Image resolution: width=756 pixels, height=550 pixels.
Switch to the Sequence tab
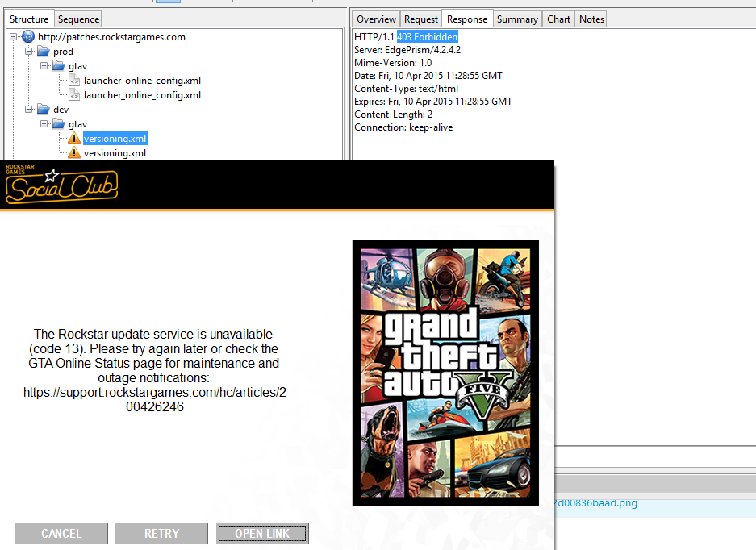(x=78, y=19)
